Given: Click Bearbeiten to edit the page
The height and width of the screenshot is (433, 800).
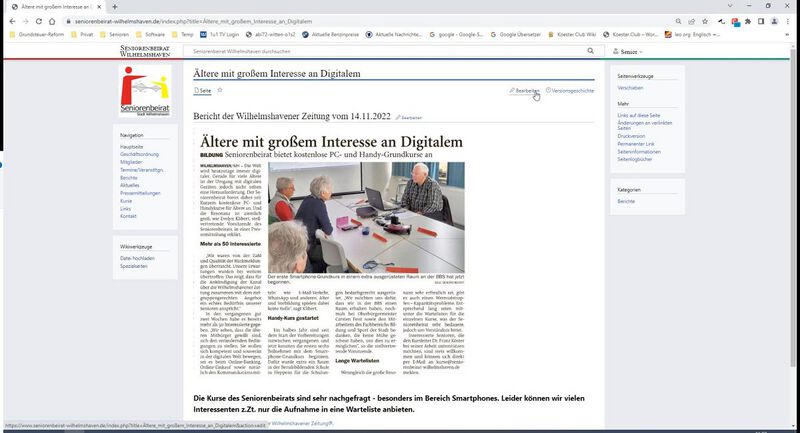Looking at the screenshot, I should 524,90.
